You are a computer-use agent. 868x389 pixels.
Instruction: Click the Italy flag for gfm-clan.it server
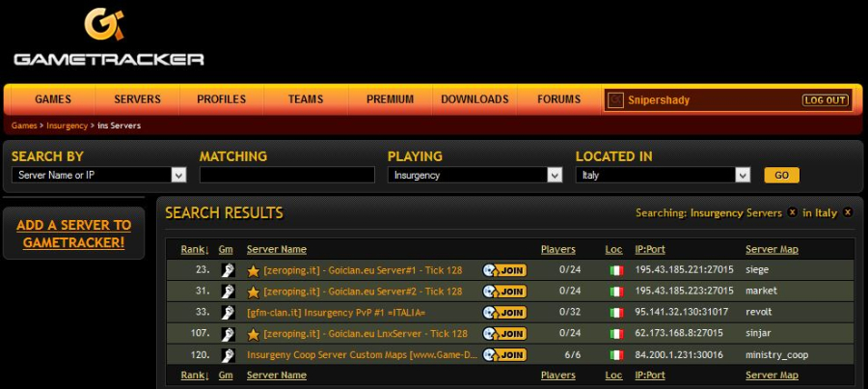[615, 313]
